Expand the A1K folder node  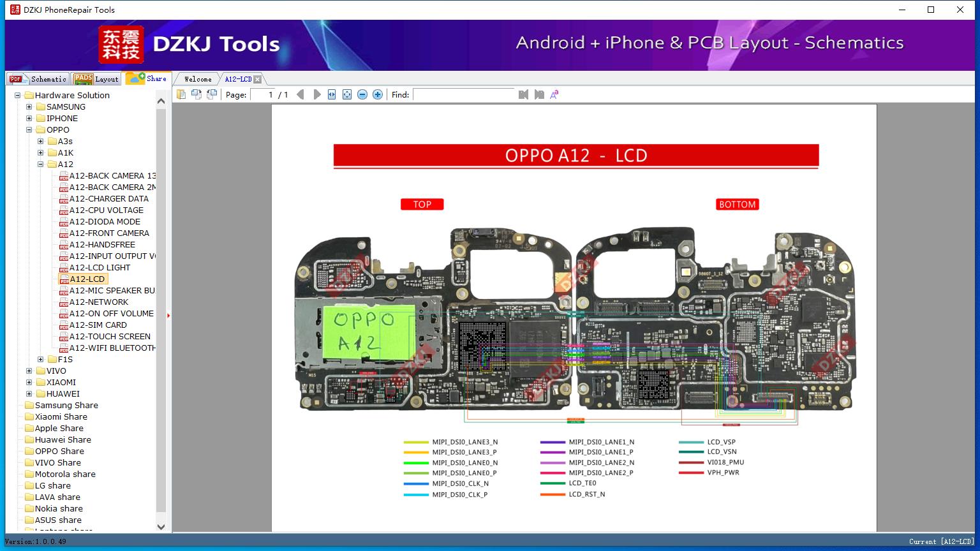click(x=41, y=153)
